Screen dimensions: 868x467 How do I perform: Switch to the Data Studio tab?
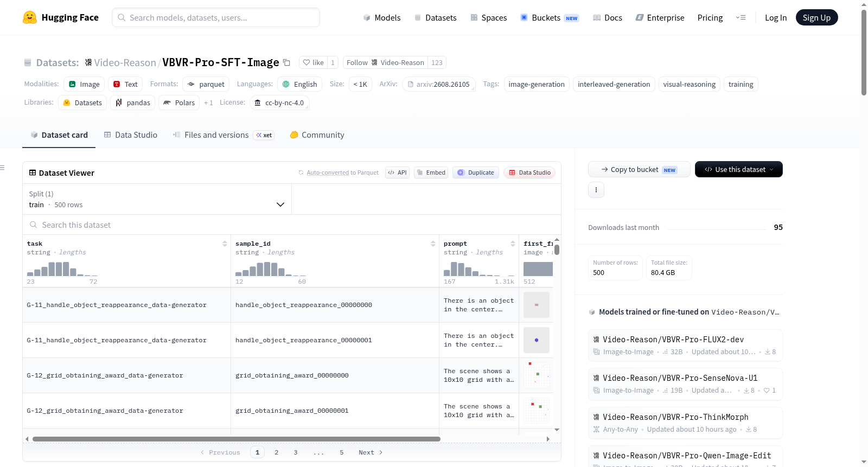coord(131,135)
